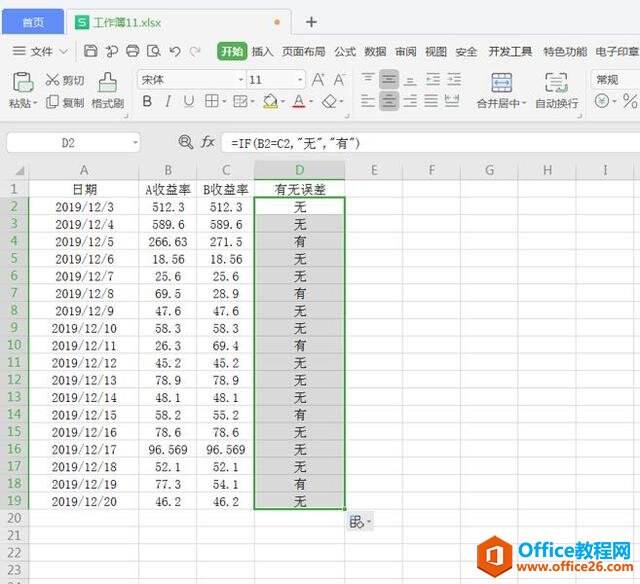Click the distributed alignment icon
The image size is (640, 584).
452,101
